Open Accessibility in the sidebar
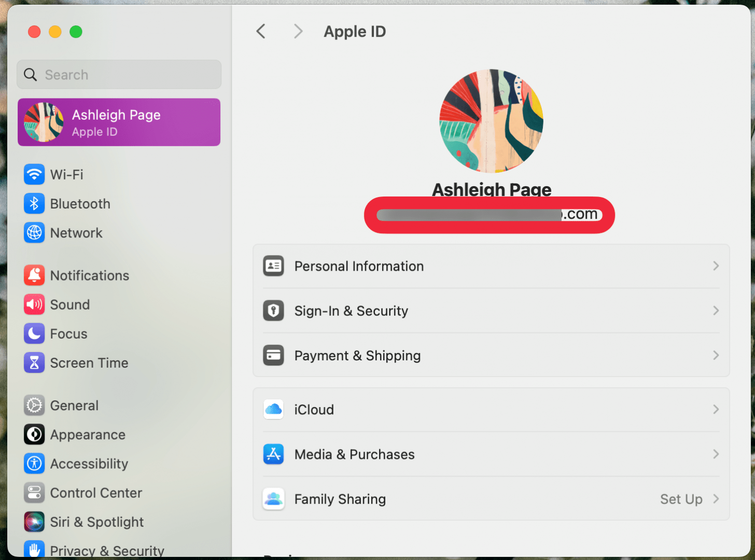Screen dimensions: 755x560 coord(89,464)
